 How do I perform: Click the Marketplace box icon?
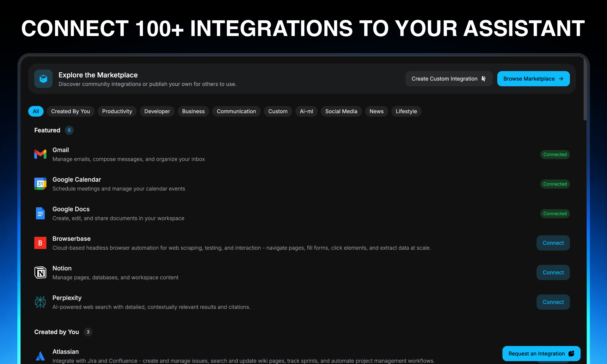coord(43,79)
